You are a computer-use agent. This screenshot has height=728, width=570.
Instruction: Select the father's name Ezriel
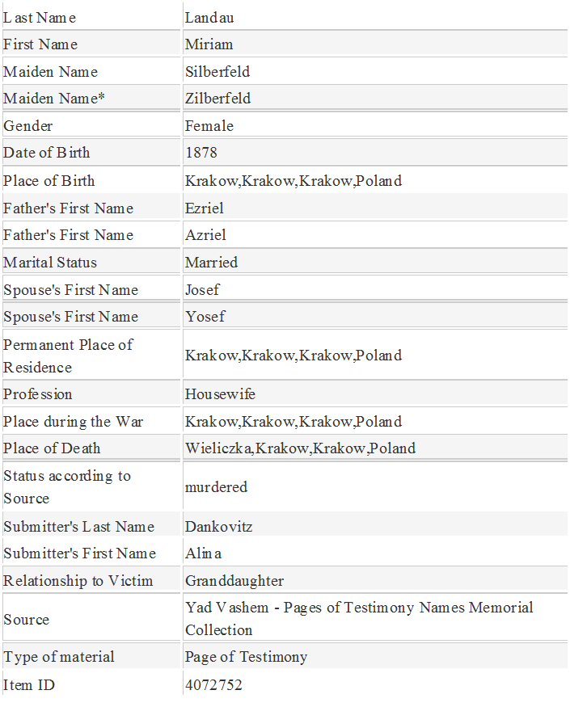[x=205, y=208]
